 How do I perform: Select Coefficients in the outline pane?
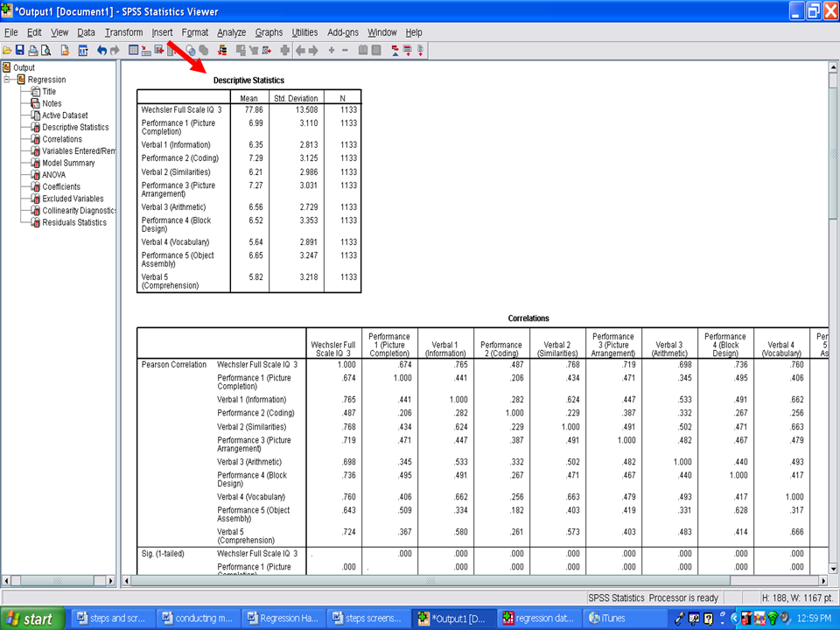click(61, 186)
